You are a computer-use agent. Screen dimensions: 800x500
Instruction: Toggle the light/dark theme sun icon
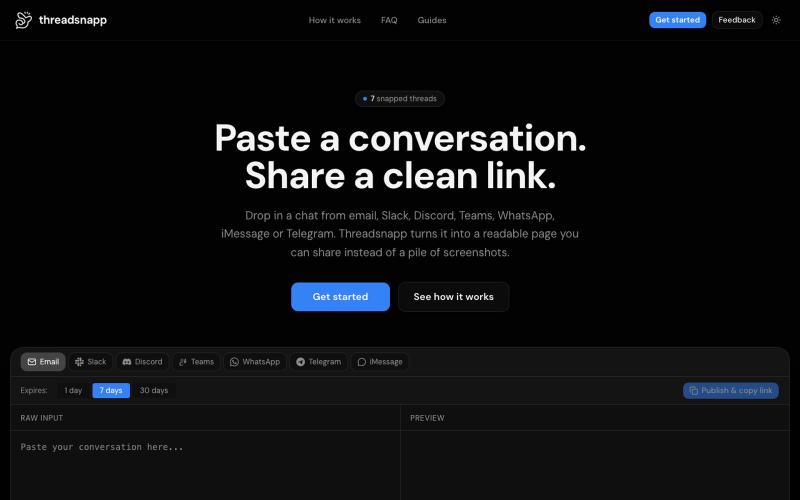(776, 20)
